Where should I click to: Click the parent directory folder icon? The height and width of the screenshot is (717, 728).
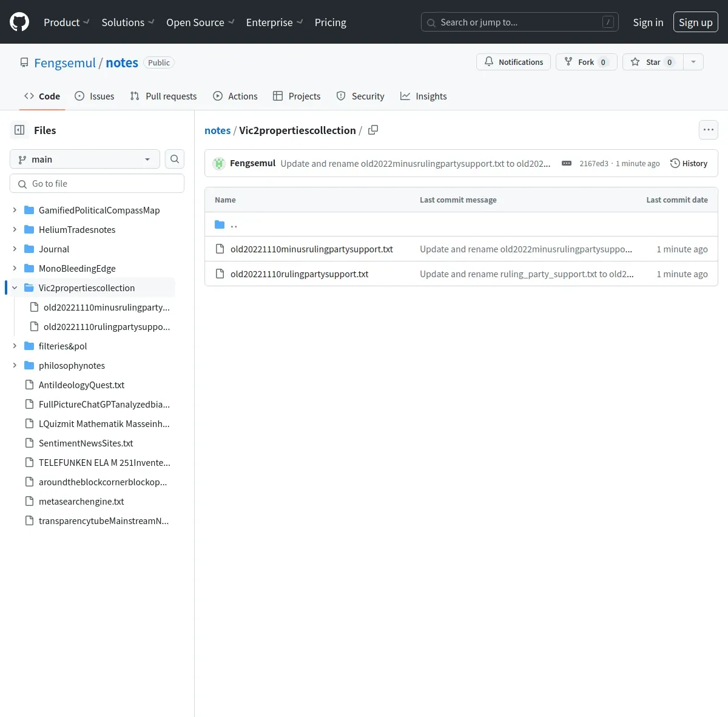(220, 224)
